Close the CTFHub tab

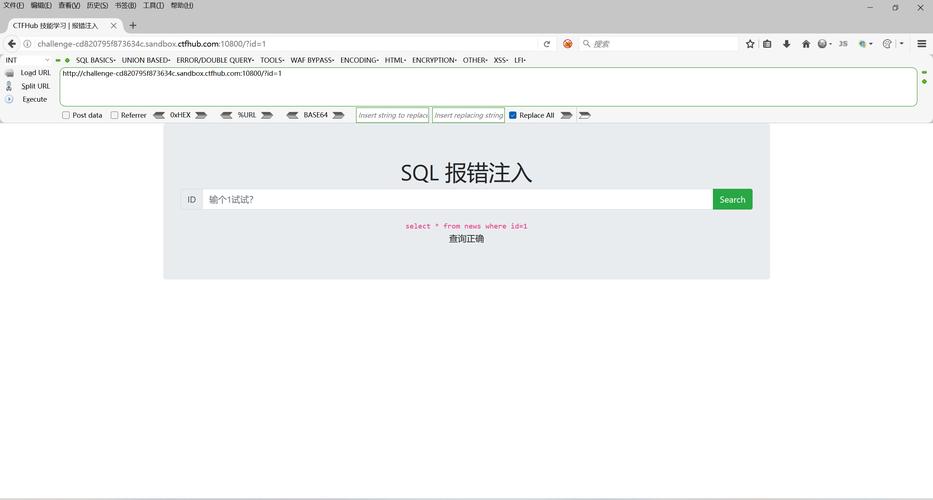[114, 26]
